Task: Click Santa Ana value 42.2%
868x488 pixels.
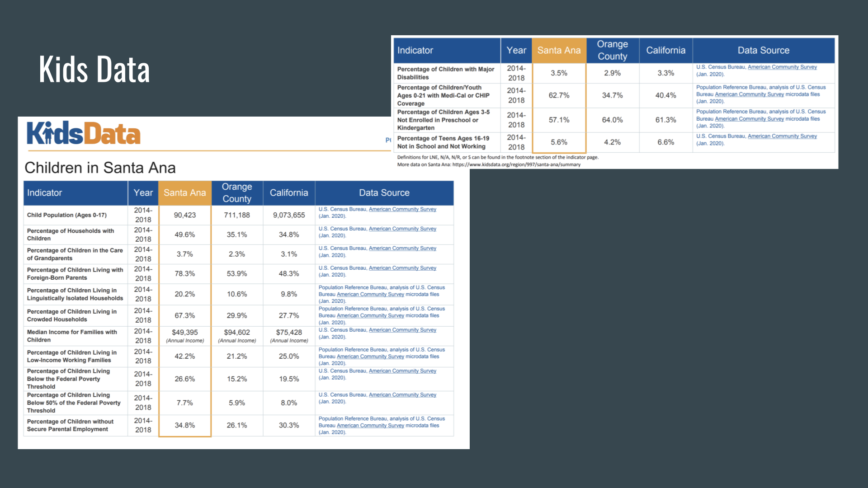Action: pyautogui.click(x=185, y=357)
